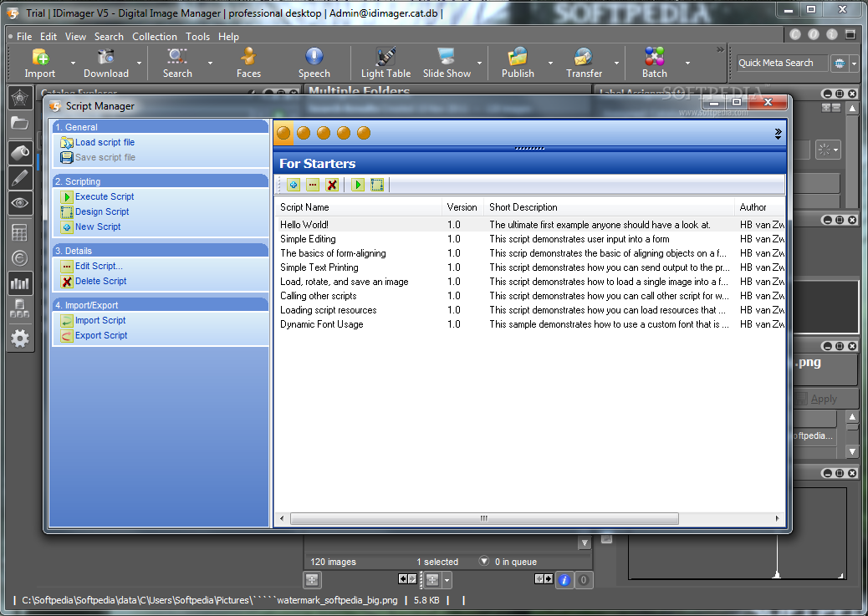868x616 pixels.
Task: Open the Search menu
Action: [x=109, y=37]
